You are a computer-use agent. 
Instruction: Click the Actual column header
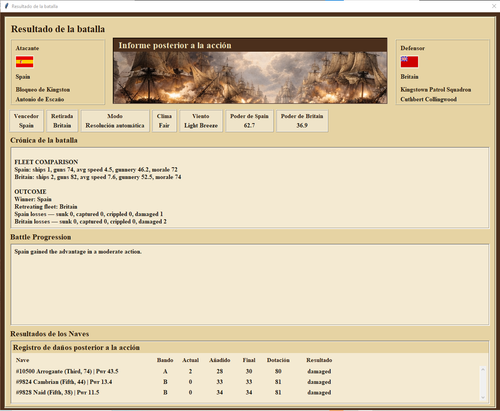point(190,360)
